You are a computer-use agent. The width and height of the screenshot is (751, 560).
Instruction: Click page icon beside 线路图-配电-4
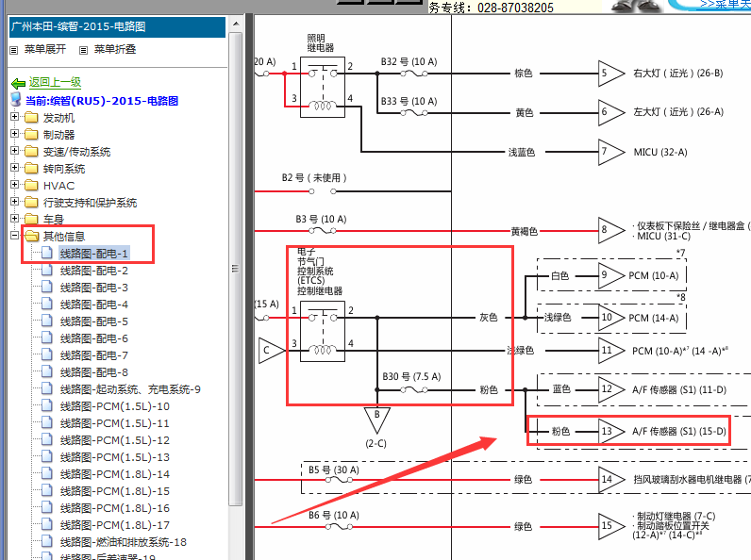coord(47,304)
